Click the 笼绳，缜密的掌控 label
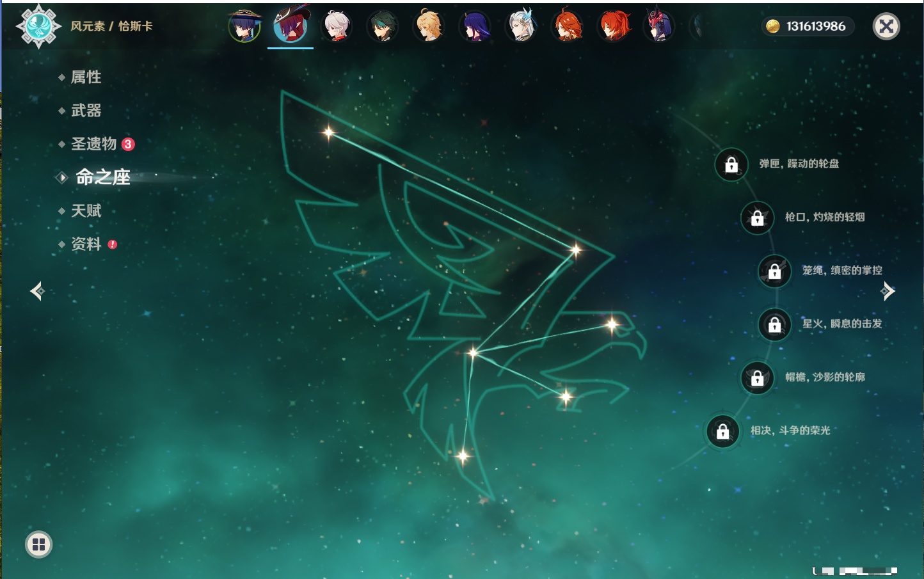Image resolution: width=924 pixels, height=579 pixels. 842,270
